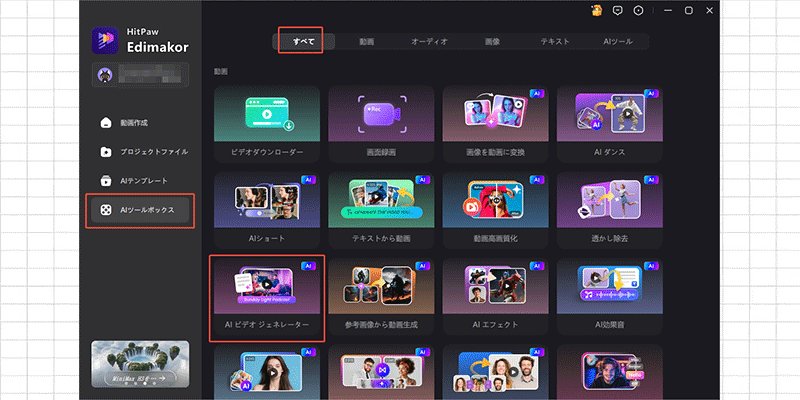
Task: Open the MiniMax floating islands promo banner
Action: pyautogui.click(x=140, y=364)
